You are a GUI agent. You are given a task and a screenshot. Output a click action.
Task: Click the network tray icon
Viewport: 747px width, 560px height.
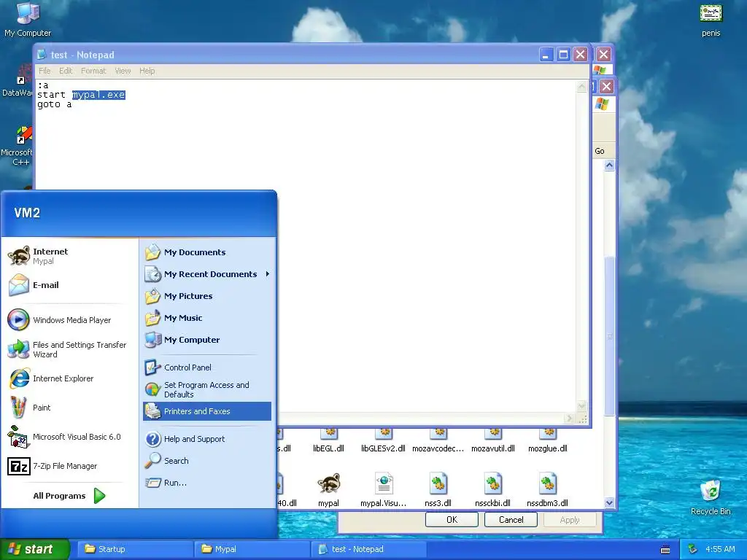[693, 549]
